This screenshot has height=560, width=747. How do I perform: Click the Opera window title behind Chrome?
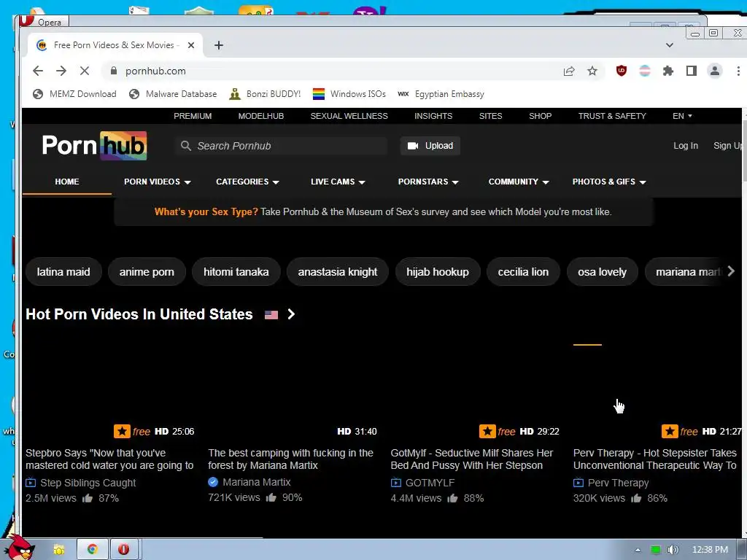pyautogui.click(x=50, y=22)
